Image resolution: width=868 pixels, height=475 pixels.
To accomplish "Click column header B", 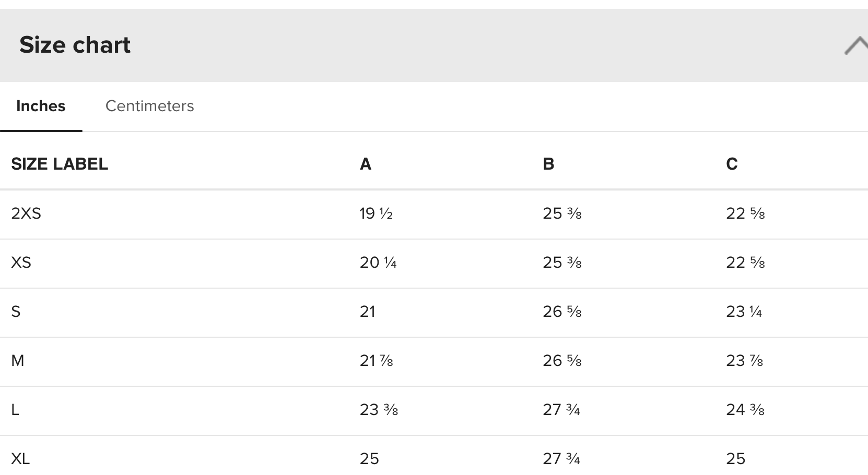I will pos(548,164).
